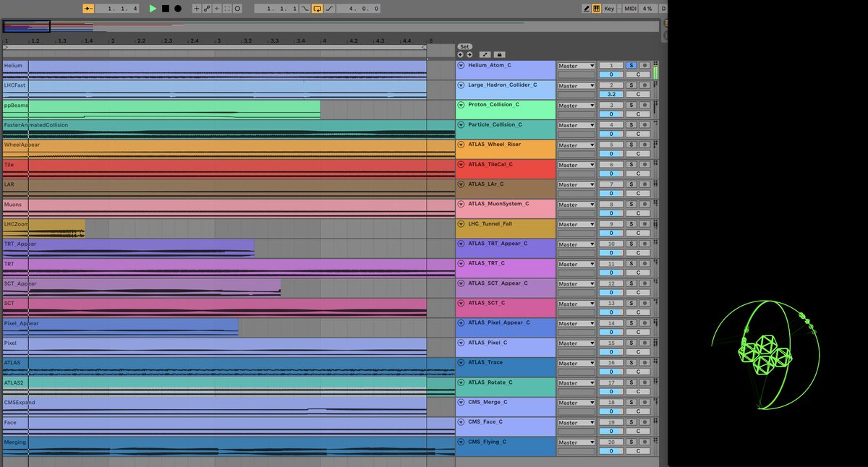Image resolution: width=868 pixels, height=467 pixels.
Task: Toggle Punch-Out switch
Action: (330, 9)
